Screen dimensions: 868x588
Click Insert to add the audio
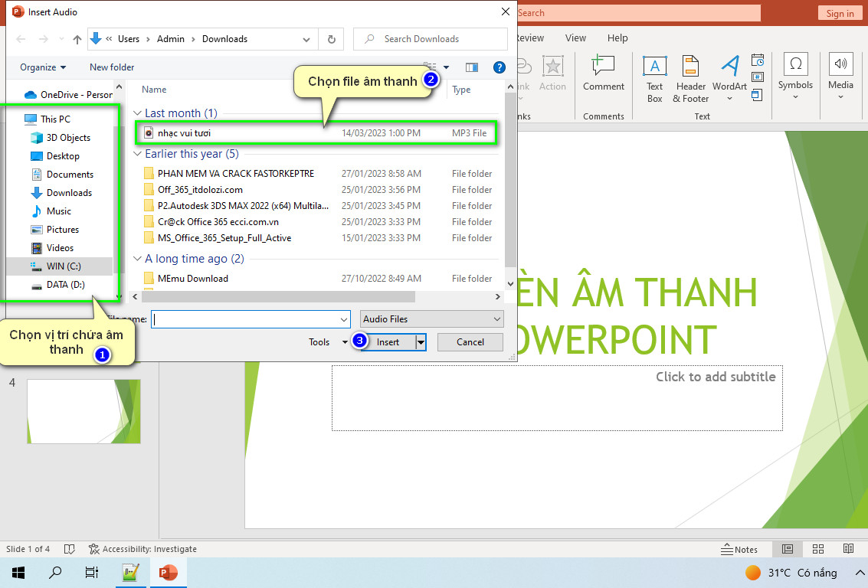pos(388,342)
